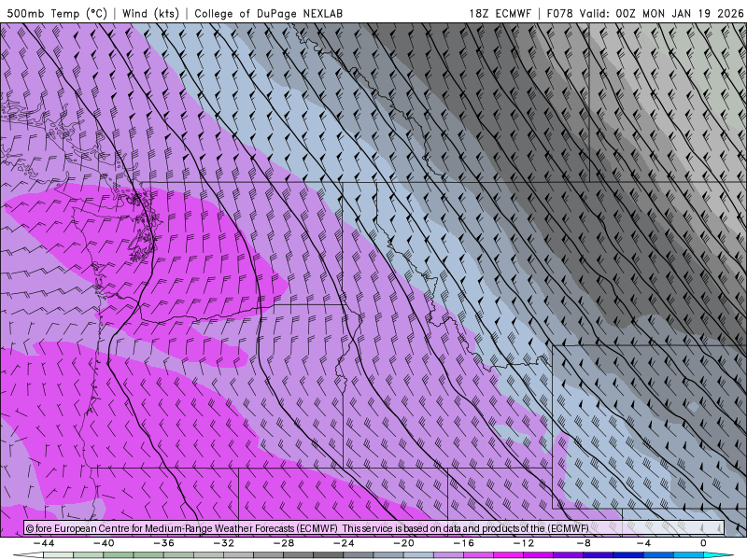The image size is (747, 560).
Task: Click the −36 color scale label
Action: coord(163,543)
